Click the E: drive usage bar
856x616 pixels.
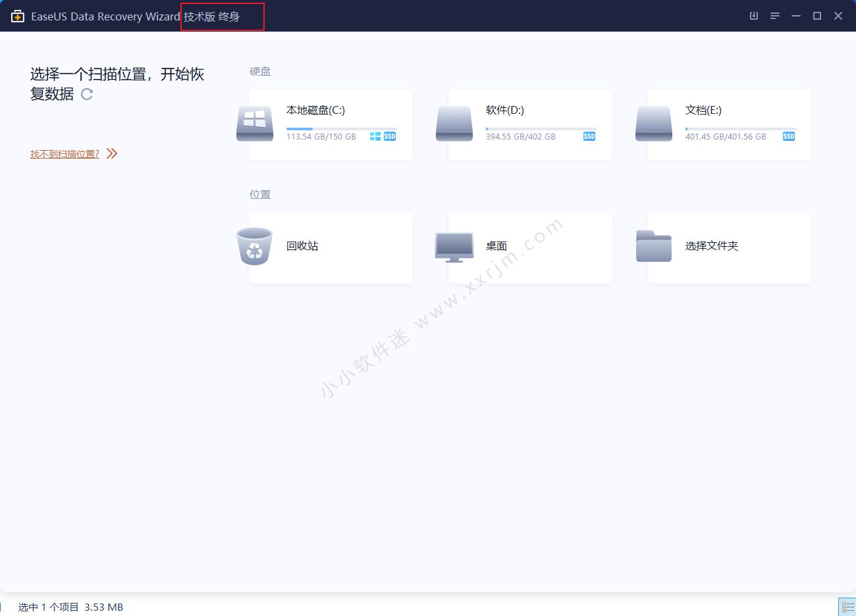740,129
